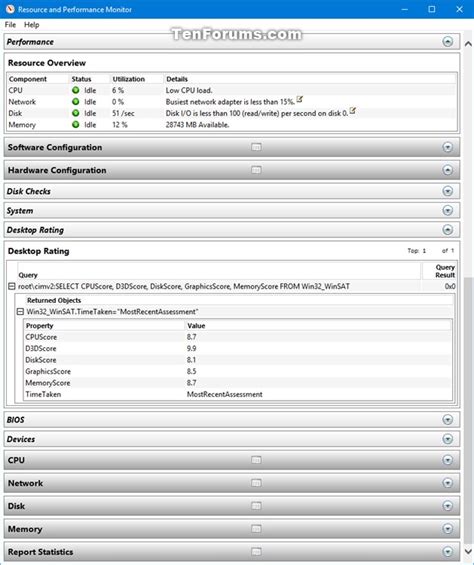474x565 pixels.
Task: Select the DiskScore property row
Action: 238,360
